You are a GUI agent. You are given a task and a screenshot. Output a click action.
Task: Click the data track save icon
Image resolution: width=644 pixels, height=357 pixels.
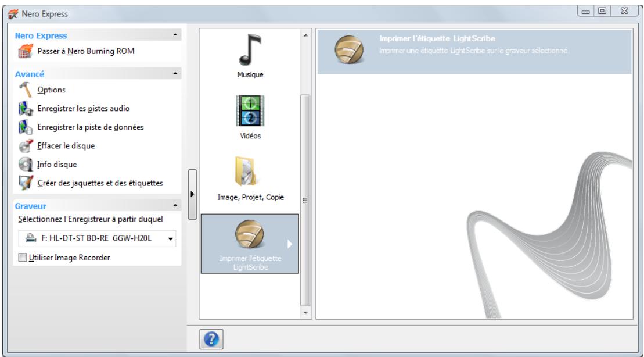[x=26, y=127]
